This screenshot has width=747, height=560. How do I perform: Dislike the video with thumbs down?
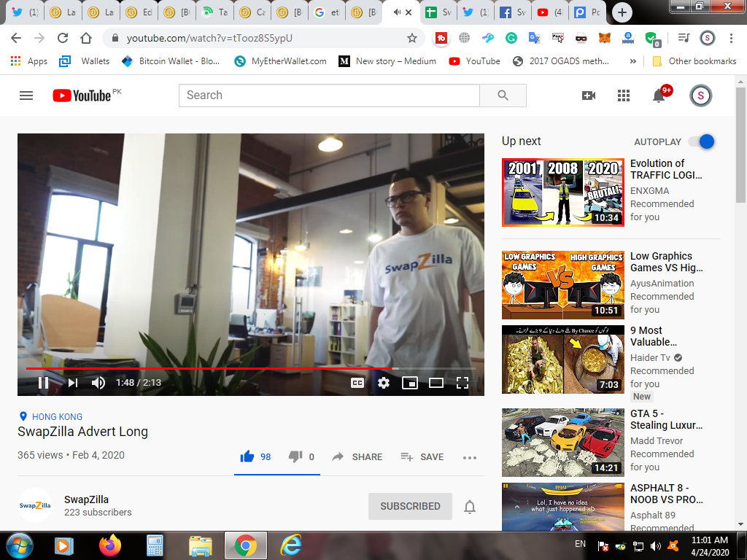295,456
